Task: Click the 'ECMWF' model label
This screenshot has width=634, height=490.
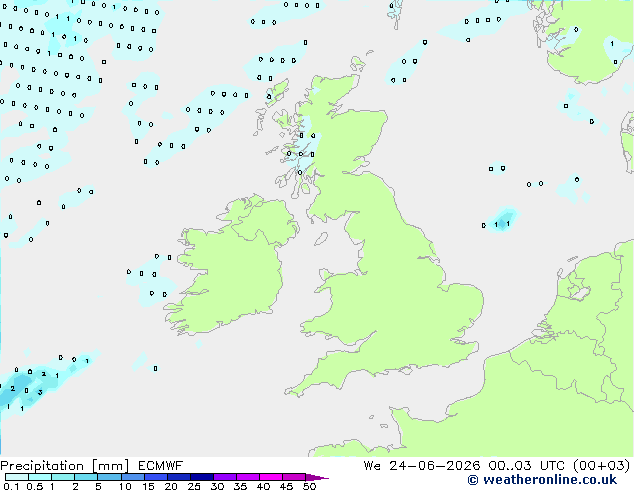Action: 160,466
